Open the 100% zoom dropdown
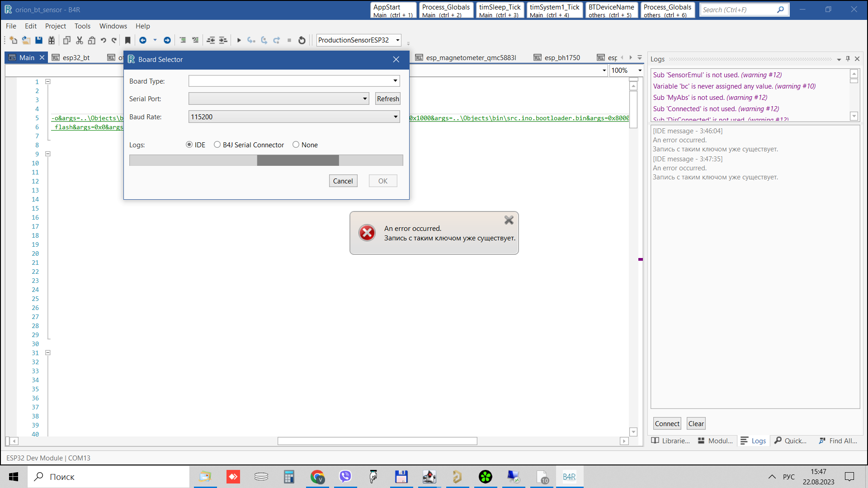This screenshot has width=868, height=488. click(x=640, y=70)
